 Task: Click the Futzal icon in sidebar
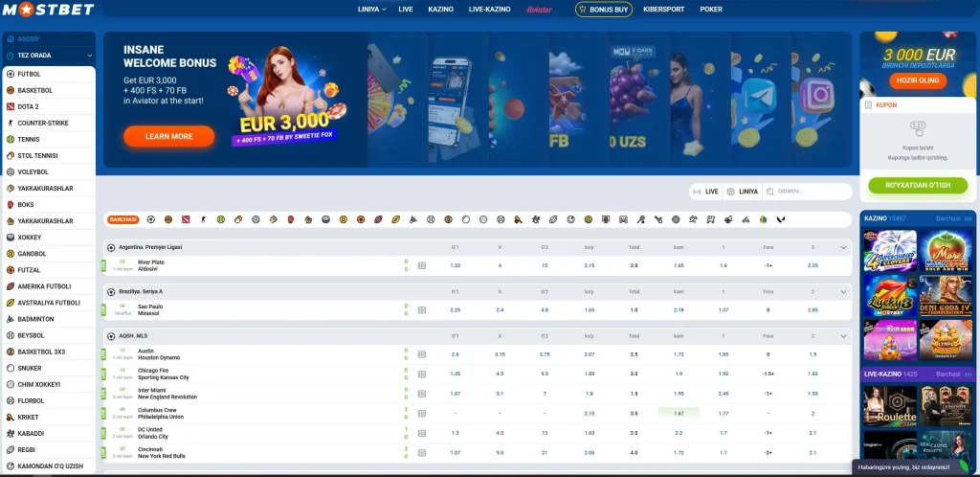point(11,270)
